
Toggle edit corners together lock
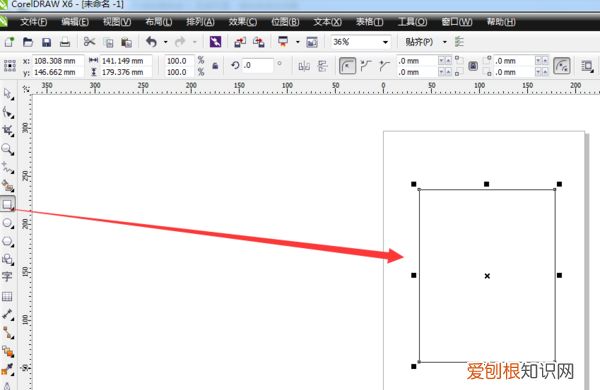click(x=473, y=66)
